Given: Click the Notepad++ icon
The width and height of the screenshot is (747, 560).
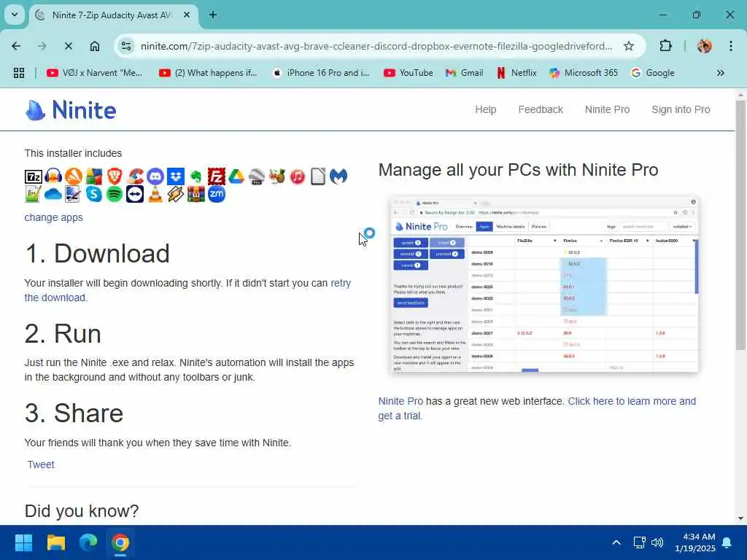Looking at the screenshot, I should (33, 194).
